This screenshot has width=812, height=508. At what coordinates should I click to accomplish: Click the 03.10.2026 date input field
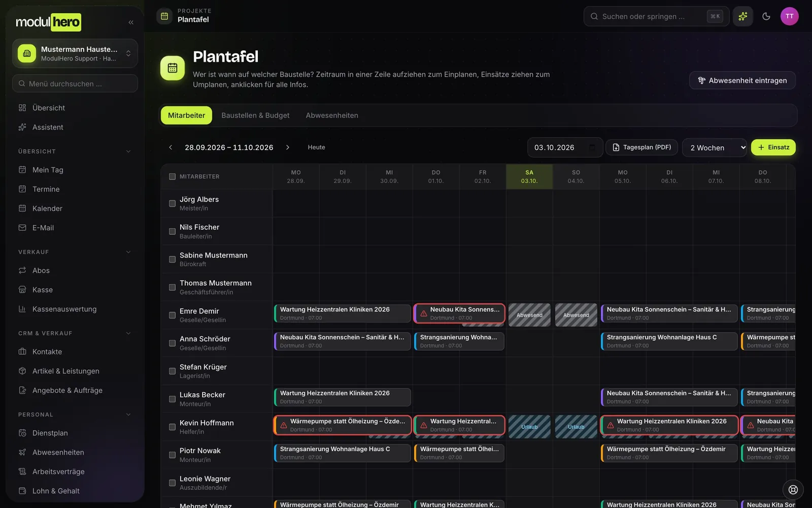click(565, 147)
